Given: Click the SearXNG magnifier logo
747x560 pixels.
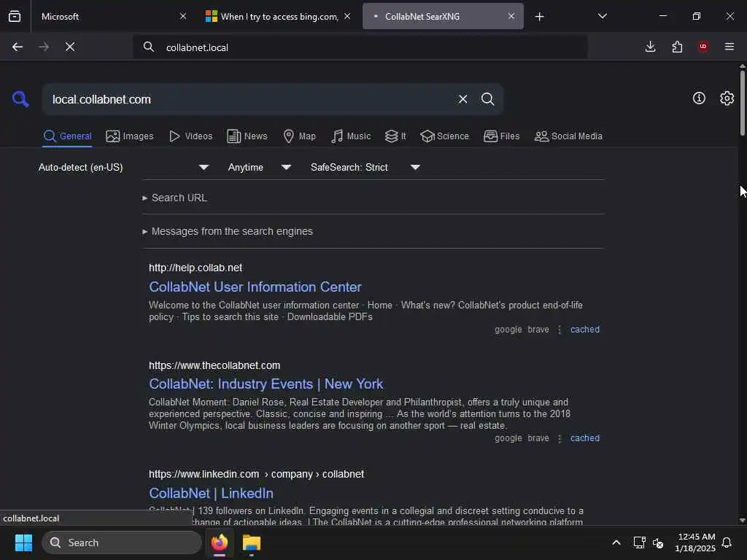Looking at the screenshot, I should click(20, 99).
